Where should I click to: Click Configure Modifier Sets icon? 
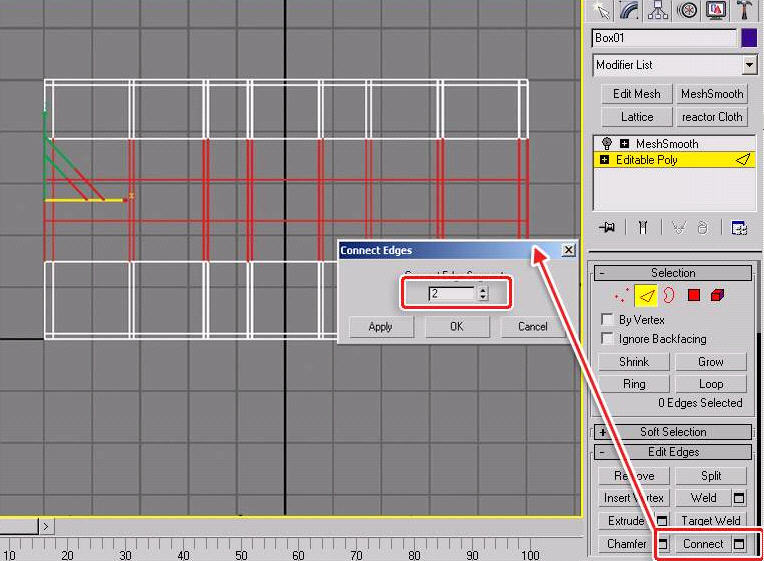tap(739, 228)
